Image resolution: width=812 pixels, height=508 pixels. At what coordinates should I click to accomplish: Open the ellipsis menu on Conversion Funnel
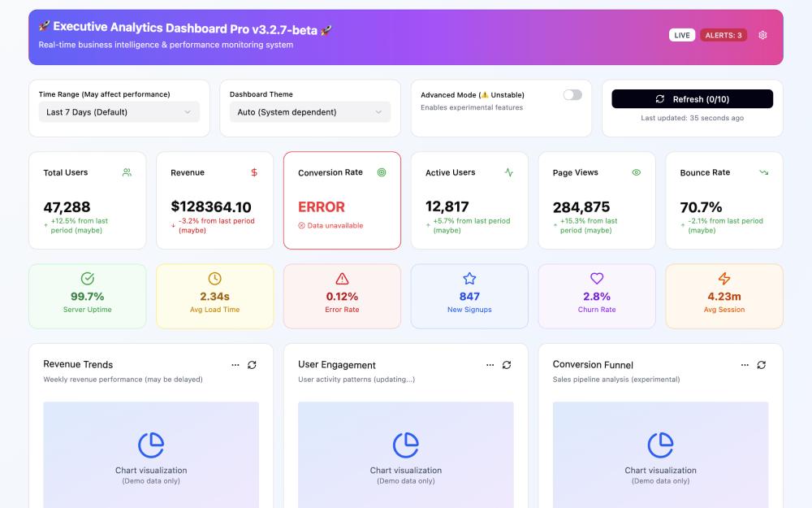point(745,365)
